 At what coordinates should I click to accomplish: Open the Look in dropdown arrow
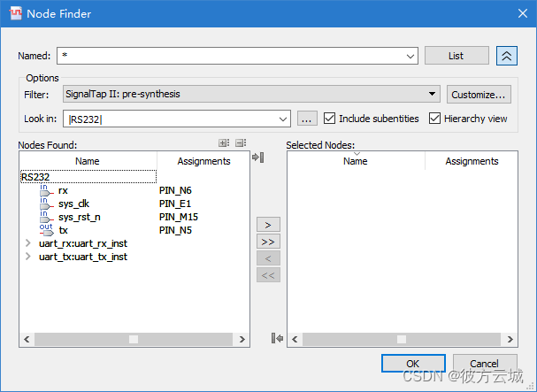coord(283,119)
